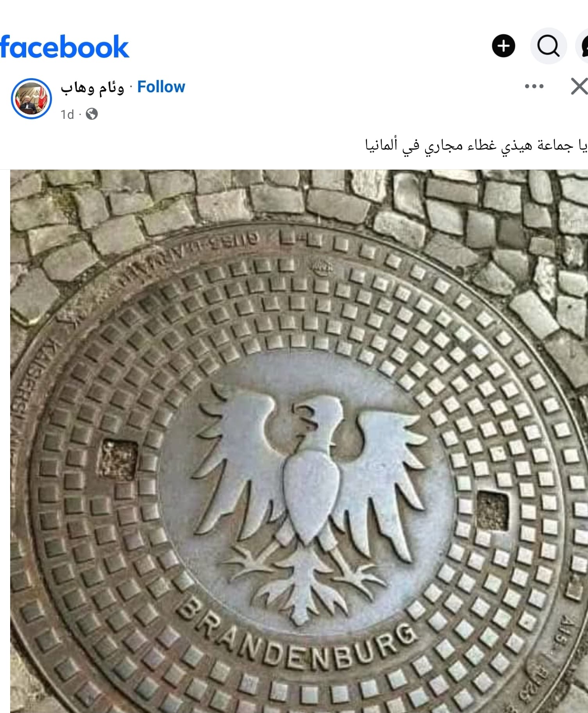This screenshot has width=588, height=713.
Task: Open the post's three-dots options menu
Action: coord(534,86)
